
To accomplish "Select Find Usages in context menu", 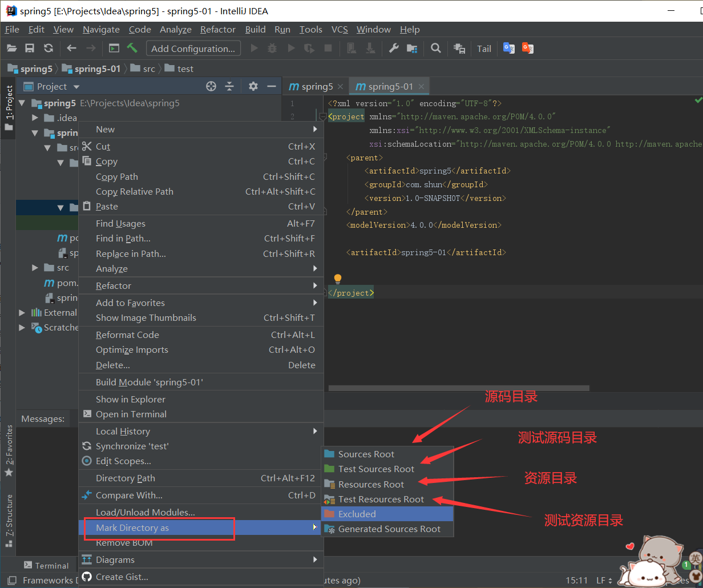I will 201,223.
